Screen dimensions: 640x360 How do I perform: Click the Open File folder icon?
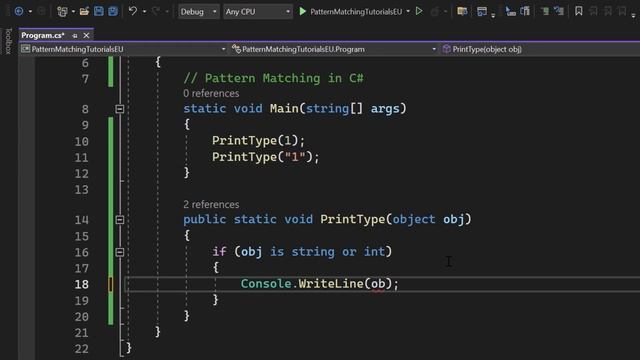[84, 11]
